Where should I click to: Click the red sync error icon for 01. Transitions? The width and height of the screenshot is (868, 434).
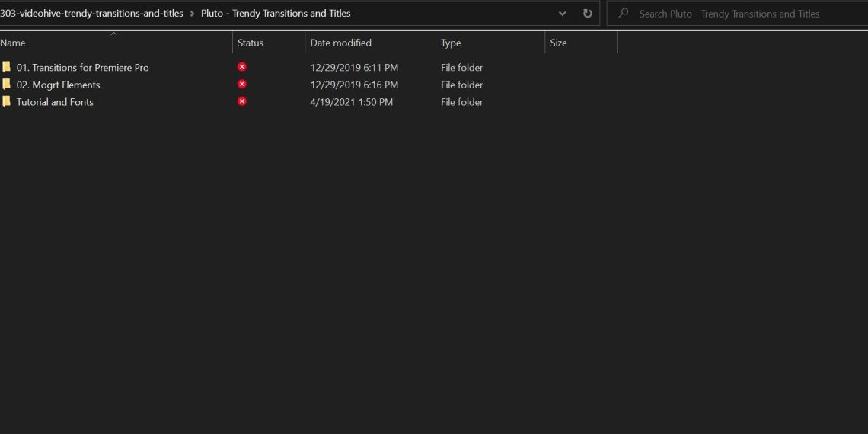[x=242, y=67]
